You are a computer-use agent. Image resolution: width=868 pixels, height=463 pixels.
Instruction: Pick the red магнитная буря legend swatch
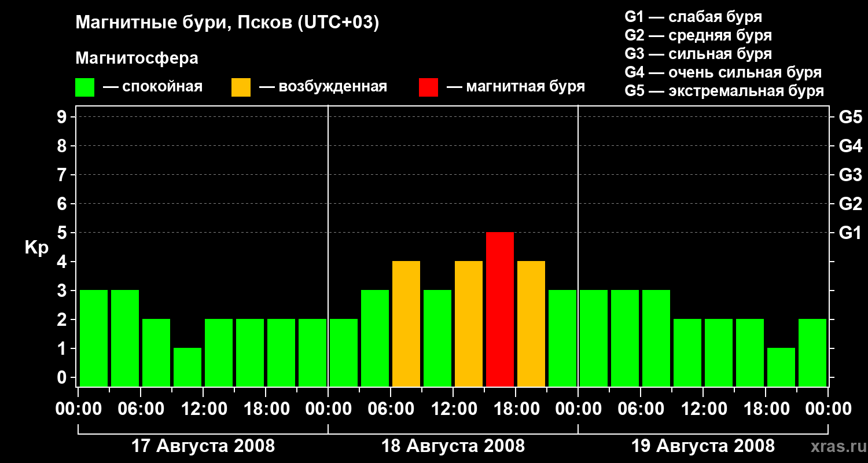[428, 87]
